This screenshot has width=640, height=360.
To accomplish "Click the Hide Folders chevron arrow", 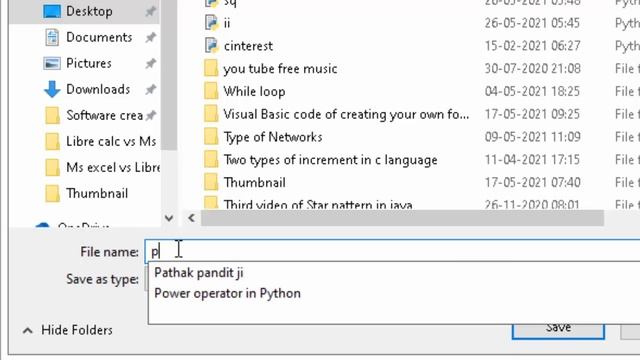I will [x=28, y=331].
